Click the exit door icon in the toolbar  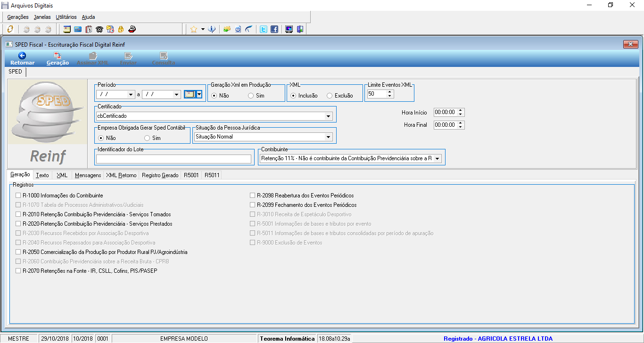pyautogui.click(x=300, y=29)
